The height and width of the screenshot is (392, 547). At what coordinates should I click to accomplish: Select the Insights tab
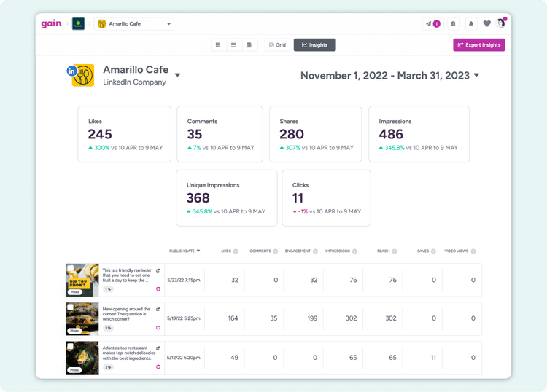tap(314, 45)
